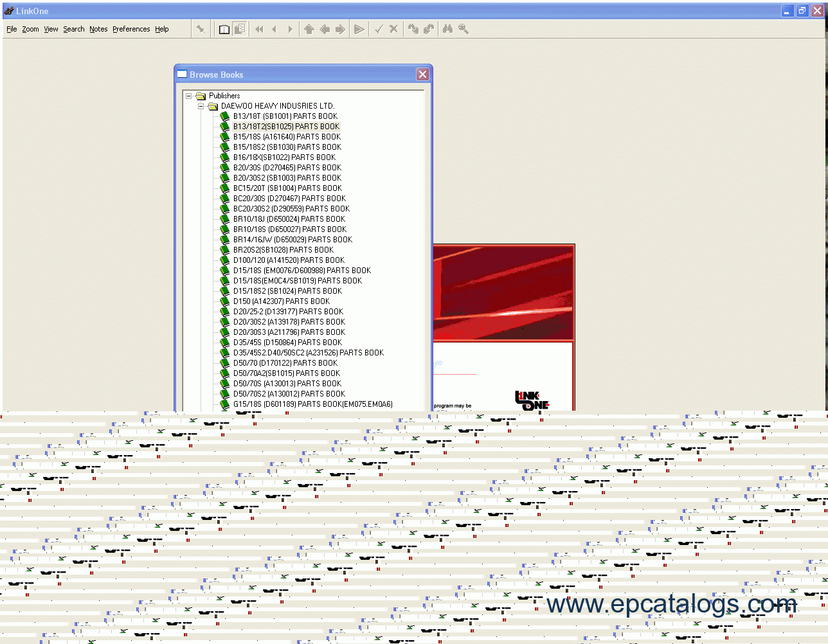Open the Search menu
Image resolution: width=828 pixels, height=644 pixels.
(74, 29)
